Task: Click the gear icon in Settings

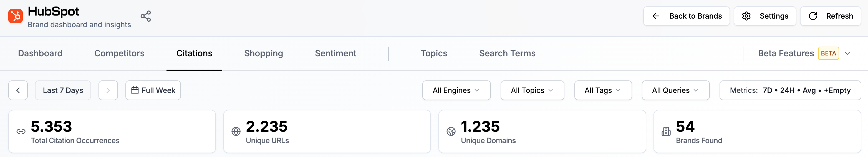Action: point(746,16)
